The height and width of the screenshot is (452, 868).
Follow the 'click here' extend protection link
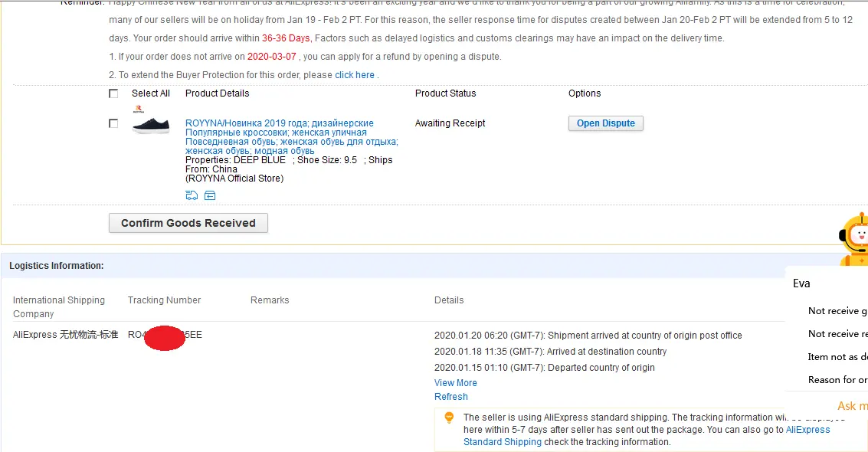coord(354,74)
